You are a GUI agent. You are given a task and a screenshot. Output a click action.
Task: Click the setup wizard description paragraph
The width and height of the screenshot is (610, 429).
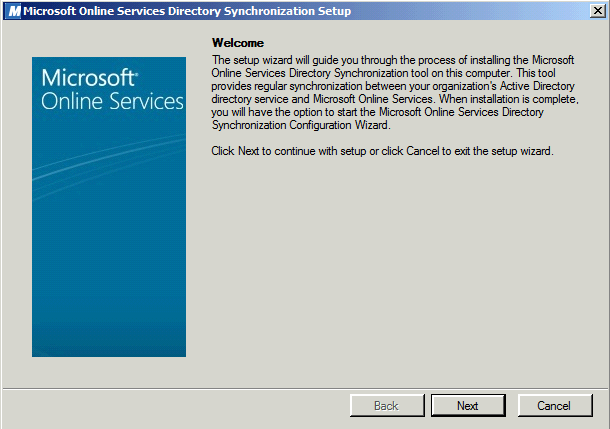(395, 93)
